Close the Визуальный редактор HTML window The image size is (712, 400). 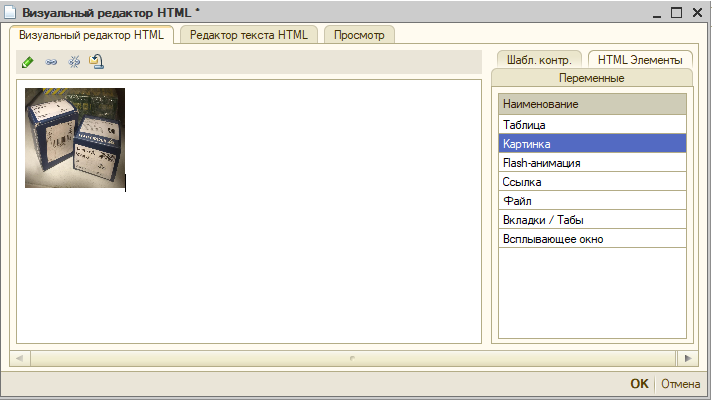[697, 12]
